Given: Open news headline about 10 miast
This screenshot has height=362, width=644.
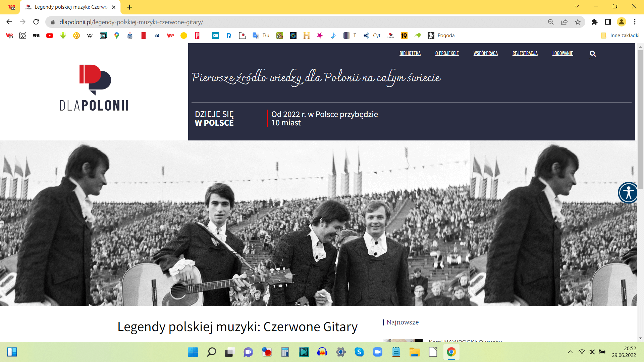Looking at the screenshot, I should click(324, 118).
